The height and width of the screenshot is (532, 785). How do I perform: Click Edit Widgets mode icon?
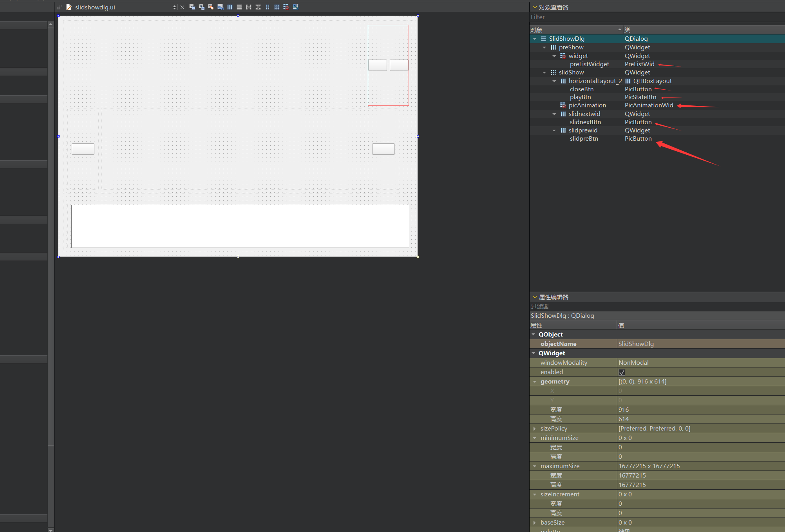(x=192, y=7)
